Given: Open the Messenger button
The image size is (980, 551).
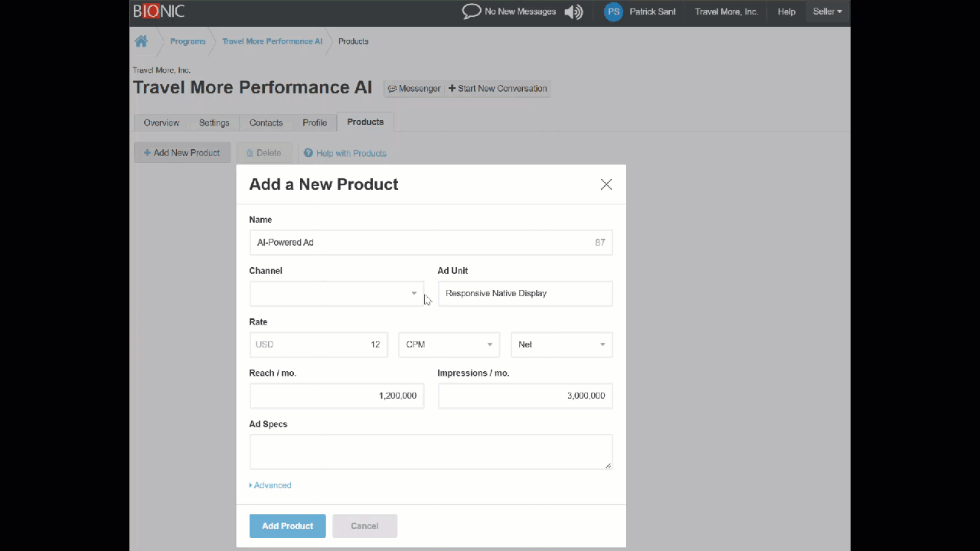Looking at the screenshot, I should (x=414, y=89).
